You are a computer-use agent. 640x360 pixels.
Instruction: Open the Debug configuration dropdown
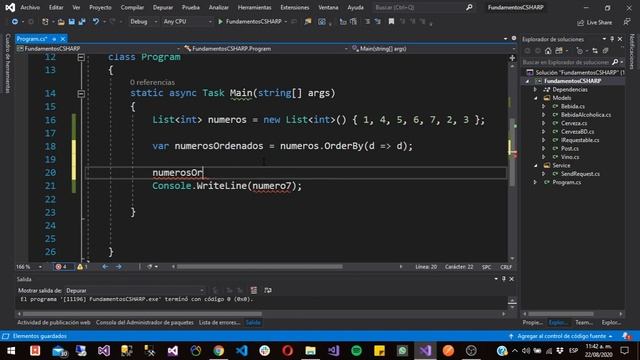tap(143, 22)
